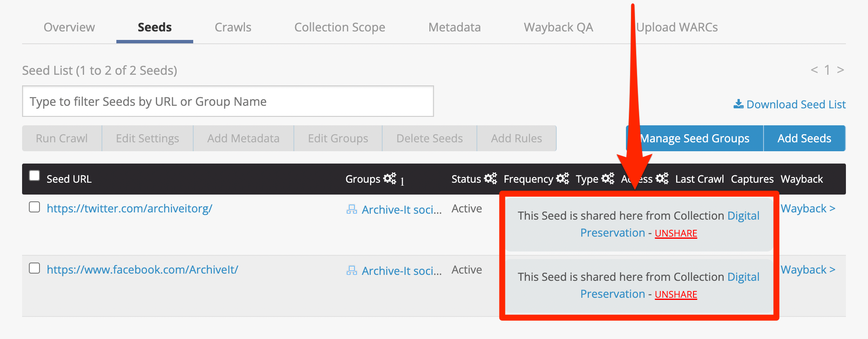Click the Access column gear icon

tap(662, 178)
